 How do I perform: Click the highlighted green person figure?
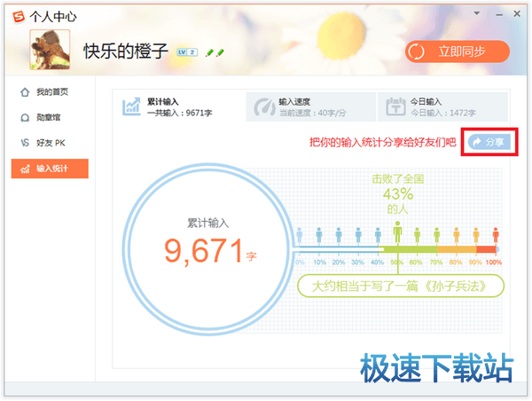(397, 232)
